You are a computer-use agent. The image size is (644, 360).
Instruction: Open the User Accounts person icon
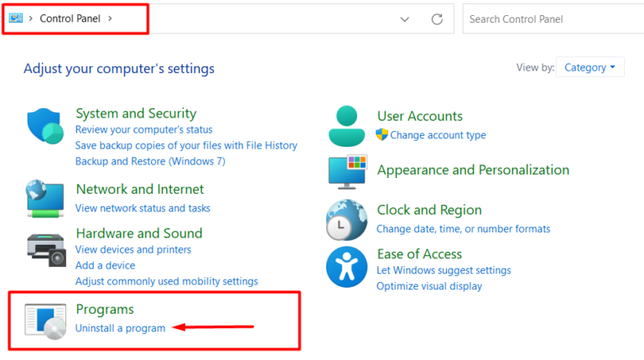(x=346, y=126)
